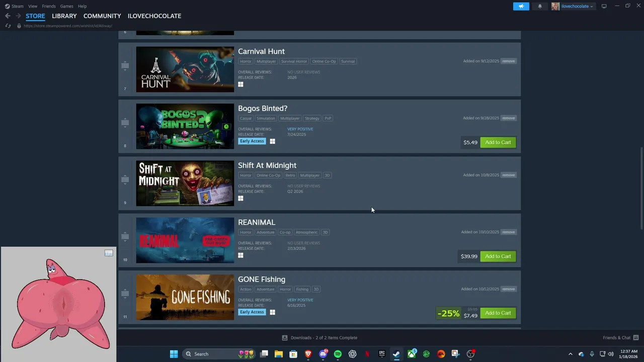Image resolution: width=644 pixels, height=362 pixels.
Task: Switch to the LIBRARY tab
Action: [64, 16]
